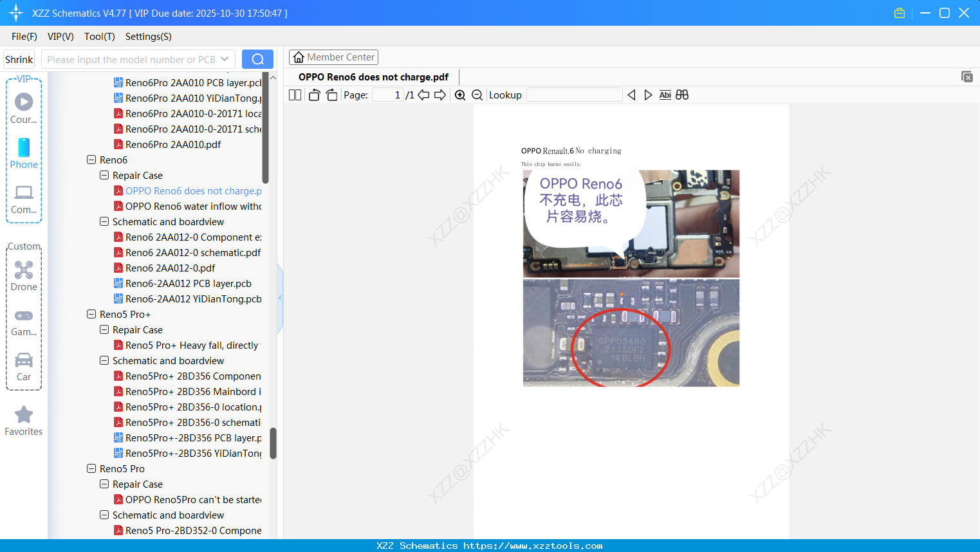Open the Settings(S) menu
This screenshot has width=980, height=552.
tap(149, 37)
